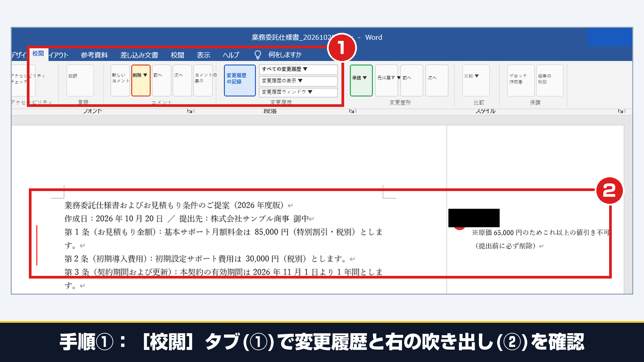Image resolution: width=644 pixels, height=362 pixels.
Task: Go to 前へ in the コメント group
Action: point(162,80)
